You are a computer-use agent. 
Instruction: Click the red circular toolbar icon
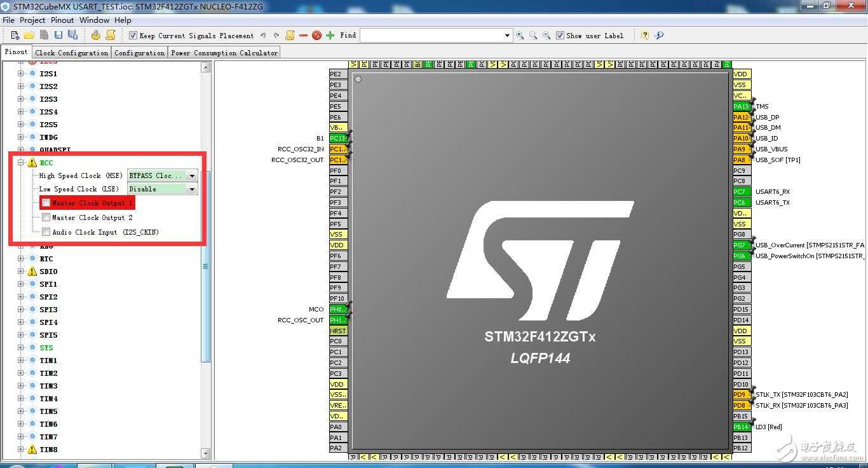[x=316, y=36]
